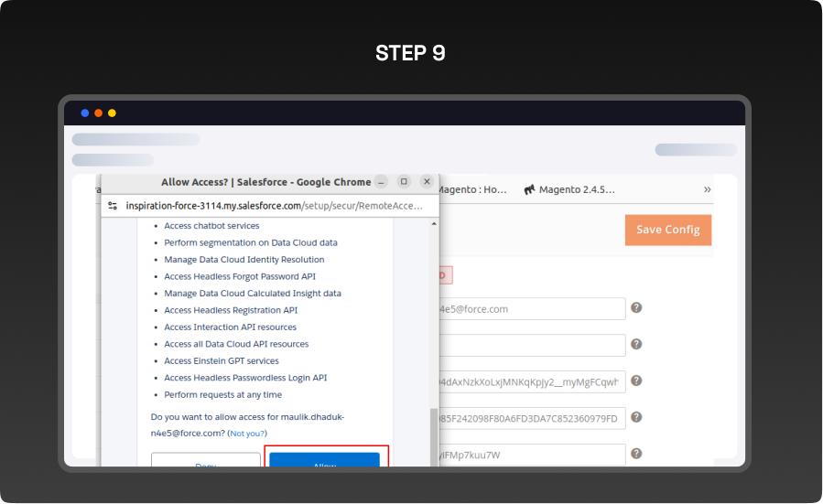This screenshot has width=823, height=504.
Task: Click help icon beside the force.com email field
Action: click(x=636, y=308)
